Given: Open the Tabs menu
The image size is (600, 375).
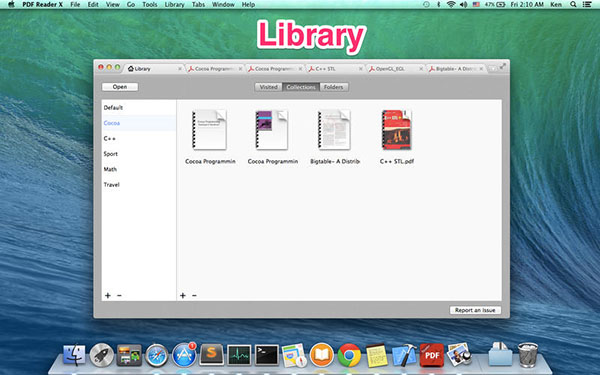Looking at the screenshot, I should click(x=198, y=5).
